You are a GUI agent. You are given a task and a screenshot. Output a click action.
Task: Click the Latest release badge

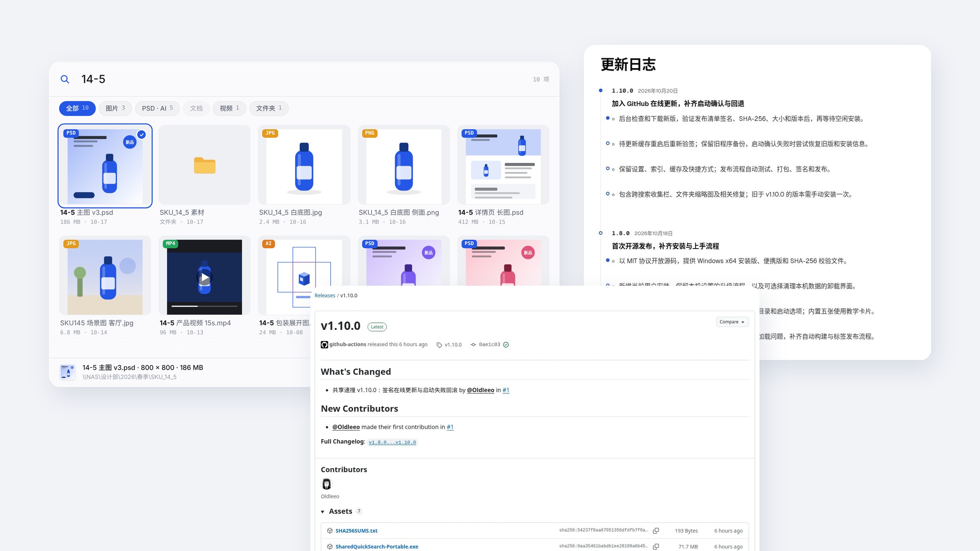click(377, 327)
